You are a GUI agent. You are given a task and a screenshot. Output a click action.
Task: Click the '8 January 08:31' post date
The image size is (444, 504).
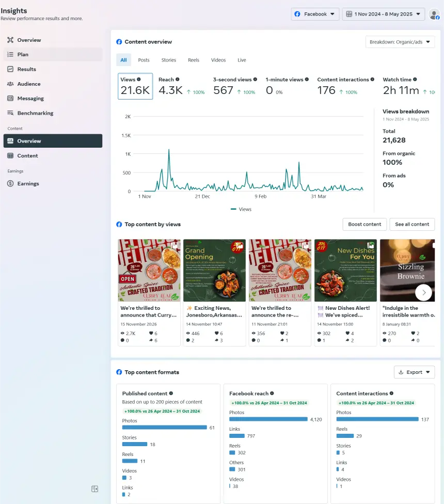pos(397,324)
